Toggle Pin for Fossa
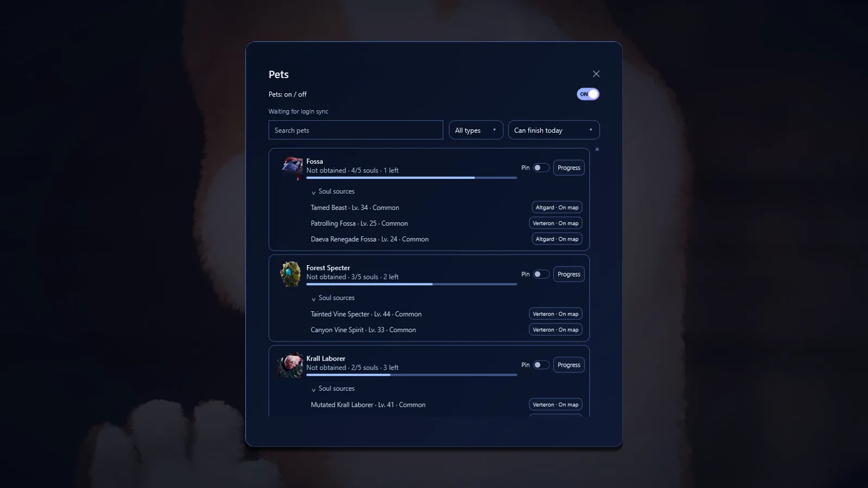The image size is (868, 488). (x=541, y=168)
